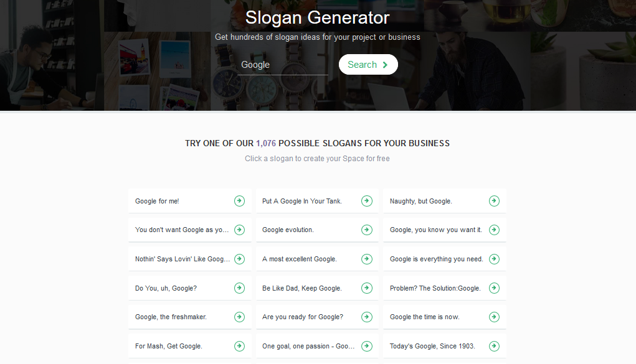Click arrow icon beside "Google the time is now."
This screenshot has height=364, width=636.
(494, 317)
